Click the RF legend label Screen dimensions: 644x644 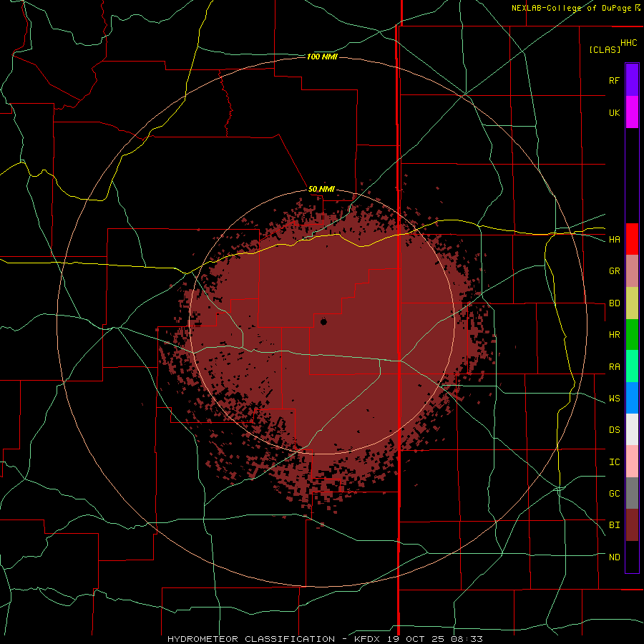pyautogui.click(x=614, y=80)
